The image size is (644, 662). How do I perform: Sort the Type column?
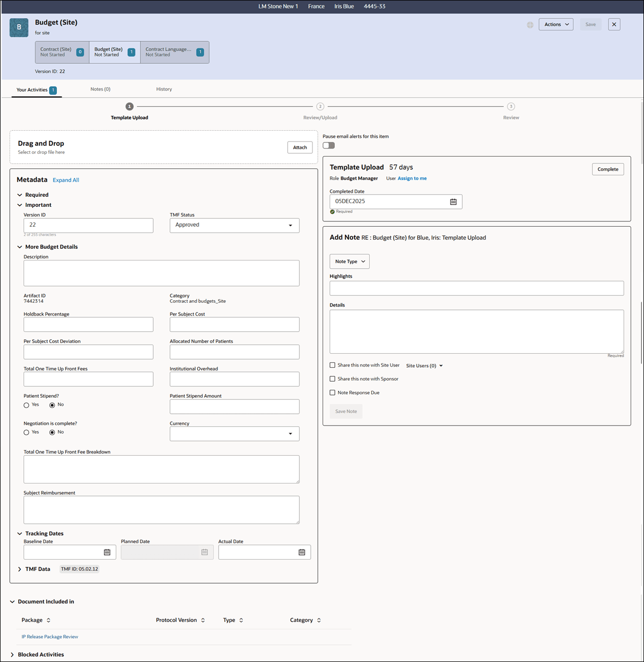click(242, 620)
